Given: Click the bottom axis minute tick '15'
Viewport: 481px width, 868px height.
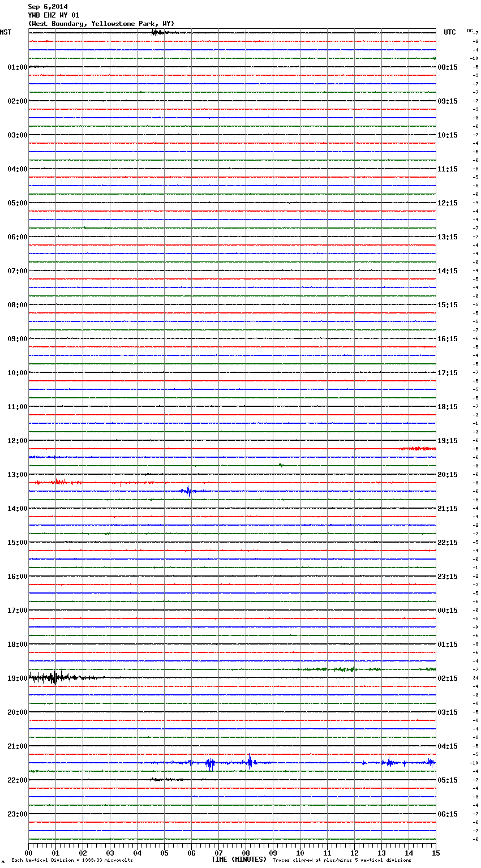Looking at the screenshot, I should (x=436, y=853).
